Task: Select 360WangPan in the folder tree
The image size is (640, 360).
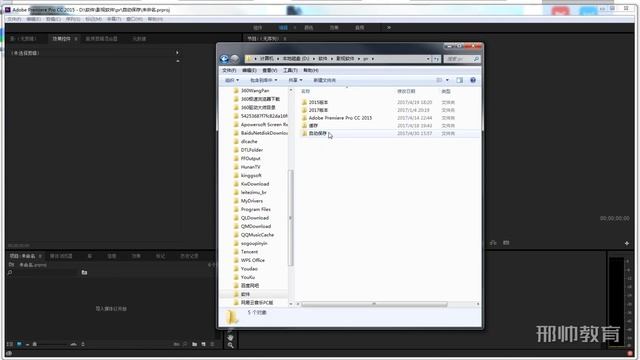Action: 255,91
